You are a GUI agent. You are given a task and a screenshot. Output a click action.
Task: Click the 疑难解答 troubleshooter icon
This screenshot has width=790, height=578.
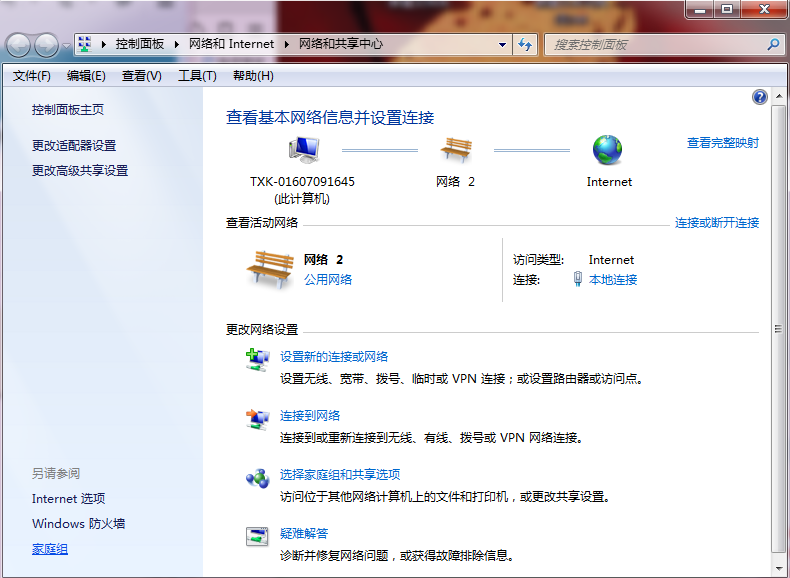tap(257, 536)
